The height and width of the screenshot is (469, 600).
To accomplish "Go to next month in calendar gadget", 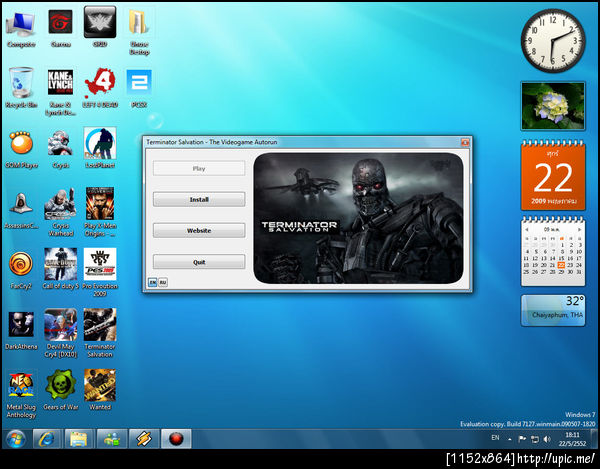I will [x=579, y=229].
